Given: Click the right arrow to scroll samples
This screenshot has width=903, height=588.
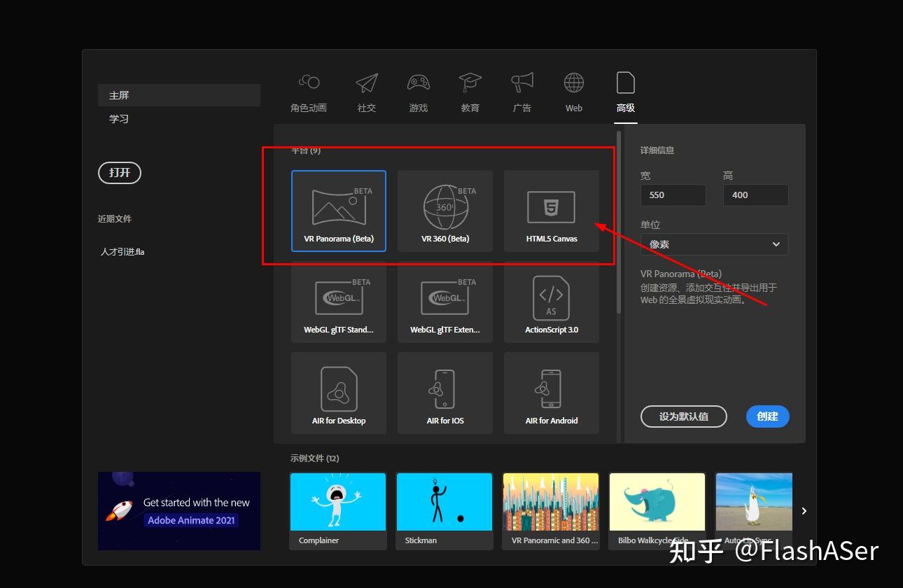Looking at the screenshot, I should 804,511.
